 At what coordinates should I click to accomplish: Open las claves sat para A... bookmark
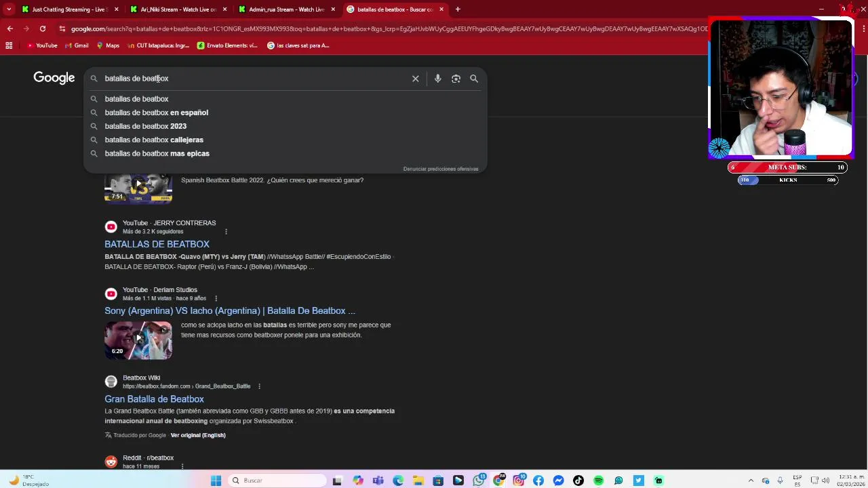298,45
